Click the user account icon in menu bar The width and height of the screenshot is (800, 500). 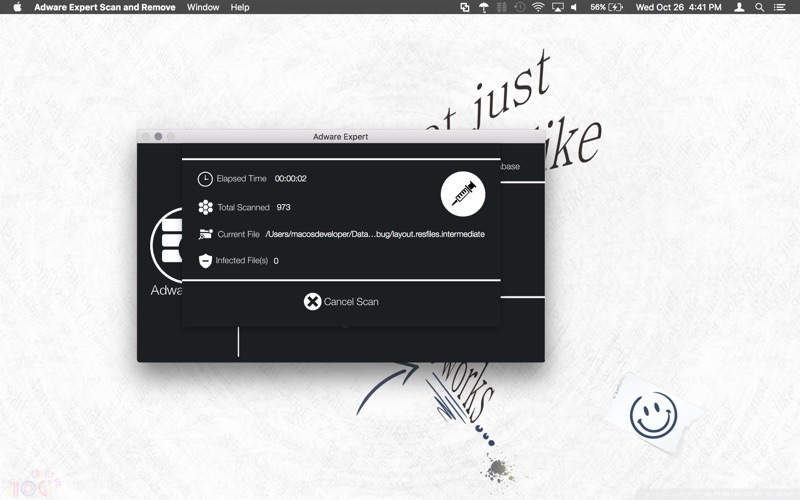point(739,7)
